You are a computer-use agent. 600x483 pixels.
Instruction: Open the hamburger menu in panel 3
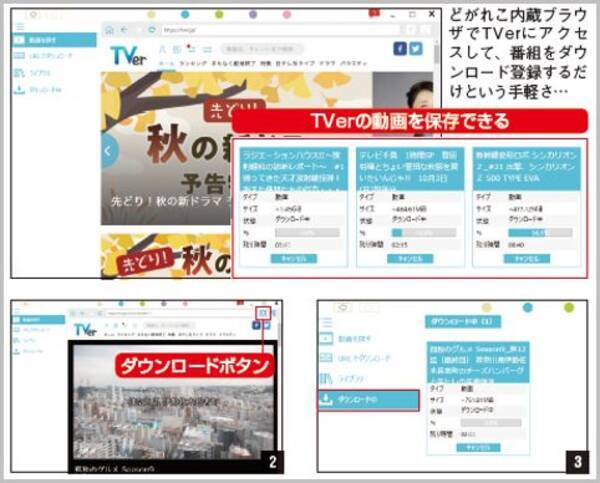coord(326,322)
